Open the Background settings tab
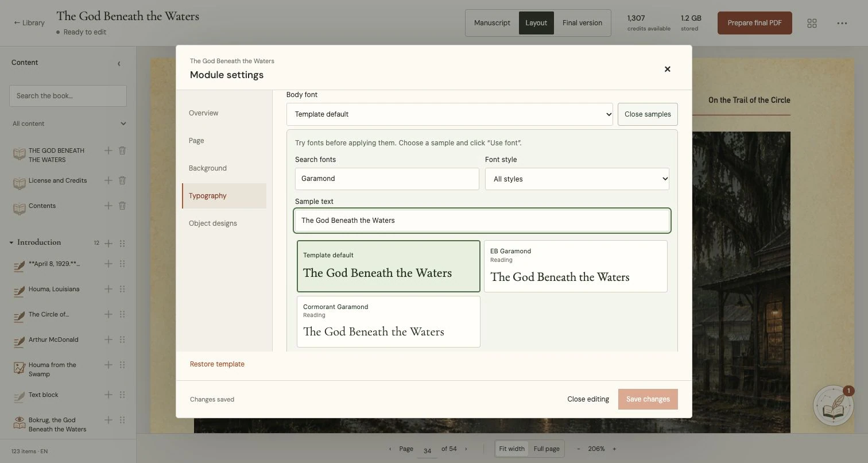The width and height of the screenshot is (868, 463). [x=208, y=168]
